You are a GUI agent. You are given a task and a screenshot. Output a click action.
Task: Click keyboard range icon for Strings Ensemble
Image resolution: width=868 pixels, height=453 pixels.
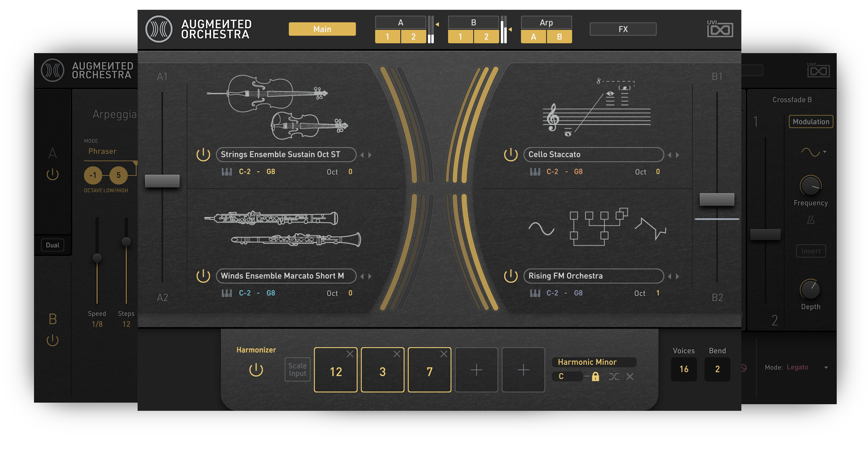pyautogui.click(x=227, y=172)
